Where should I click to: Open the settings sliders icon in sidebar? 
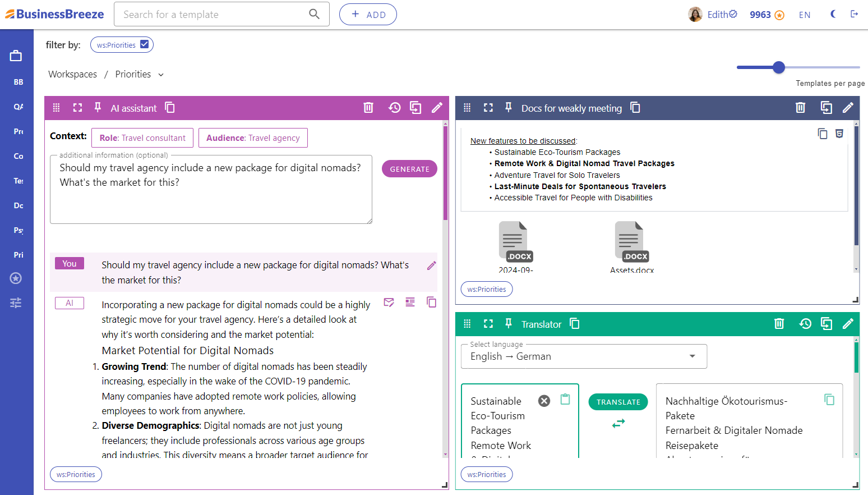pyautogui.click(x=16, y=303)
